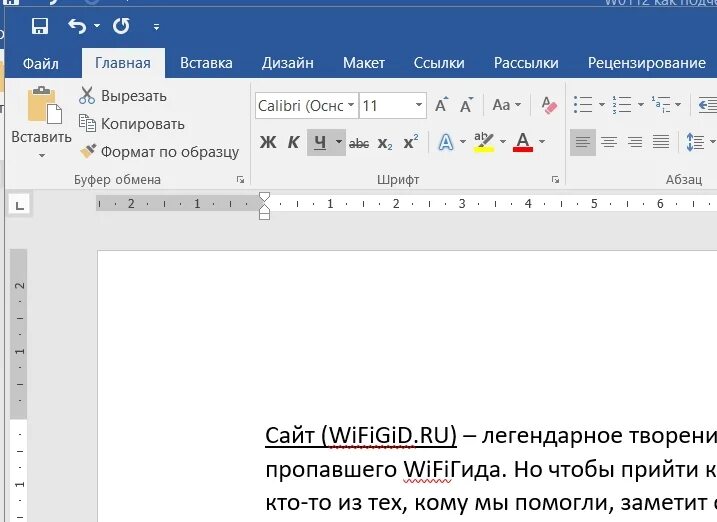The image size is (717, 522).
Task: Toggle strikethrough abc formatting
Action: point(359,143)
